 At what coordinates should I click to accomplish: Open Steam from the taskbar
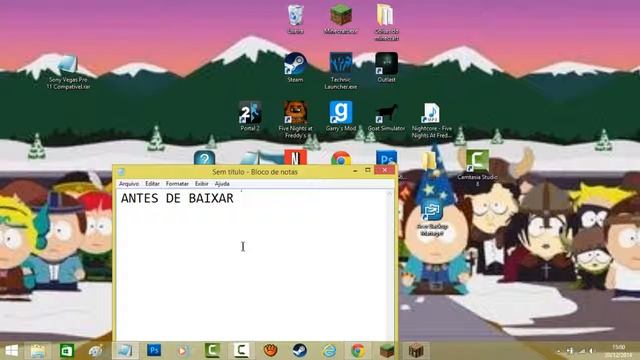click(300, 350)
